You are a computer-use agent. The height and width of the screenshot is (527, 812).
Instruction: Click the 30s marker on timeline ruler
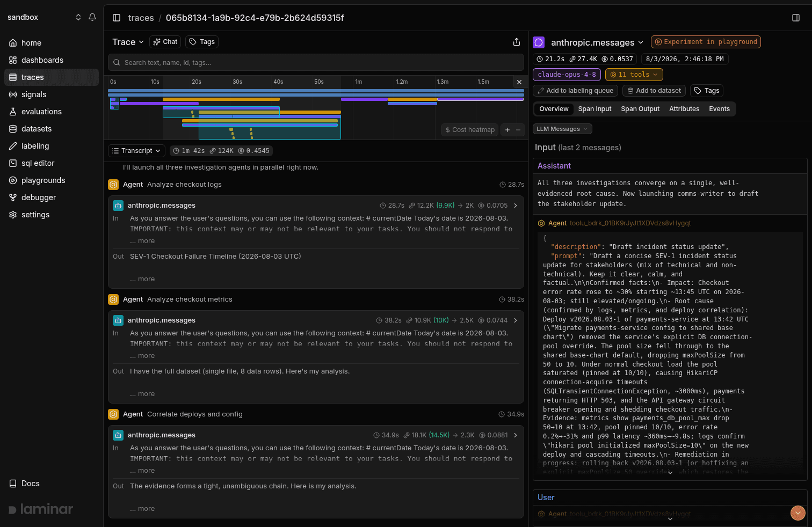pyautogui.click(x=237, y=82)
